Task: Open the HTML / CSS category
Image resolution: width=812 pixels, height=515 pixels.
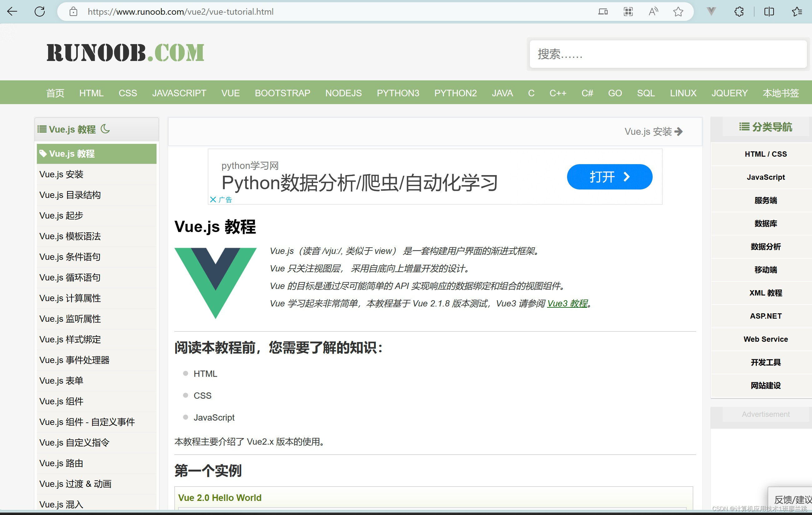Action: 765,154
